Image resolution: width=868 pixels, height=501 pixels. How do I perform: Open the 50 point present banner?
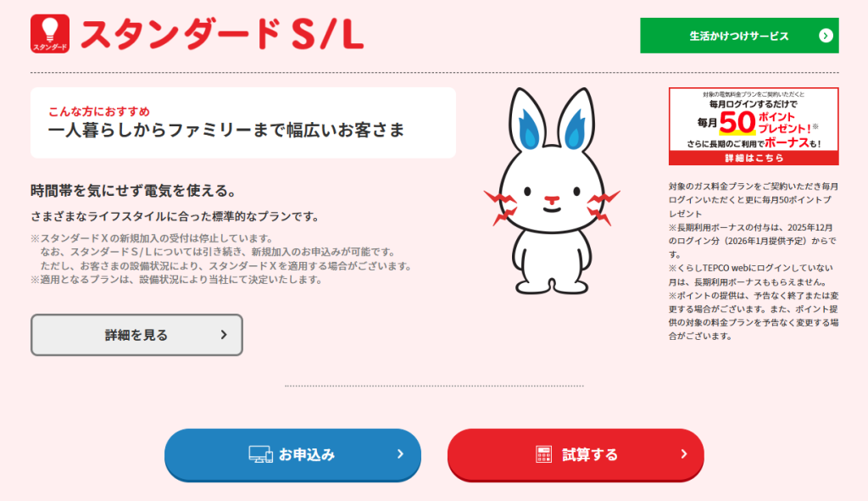[x=754, y=126]
